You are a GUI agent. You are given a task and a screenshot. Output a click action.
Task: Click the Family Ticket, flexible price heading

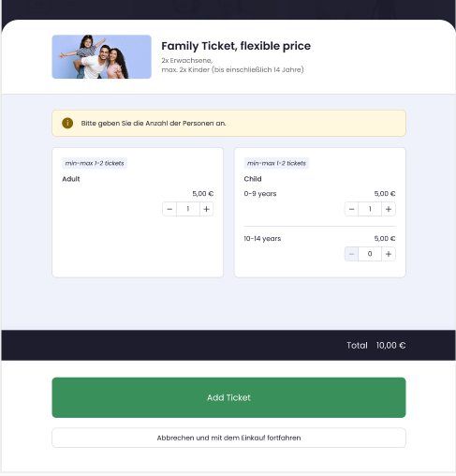tap(236, 46)
